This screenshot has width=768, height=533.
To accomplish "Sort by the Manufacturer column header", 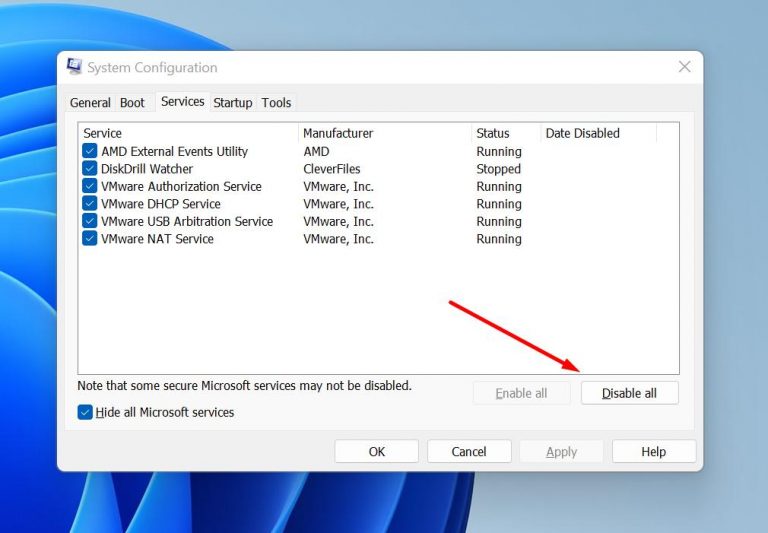I will coord(384,133).
